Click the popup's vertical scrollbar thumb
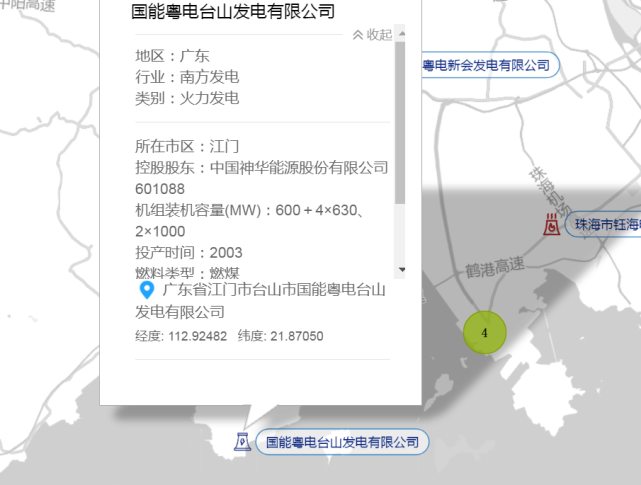 coord(400,122)
